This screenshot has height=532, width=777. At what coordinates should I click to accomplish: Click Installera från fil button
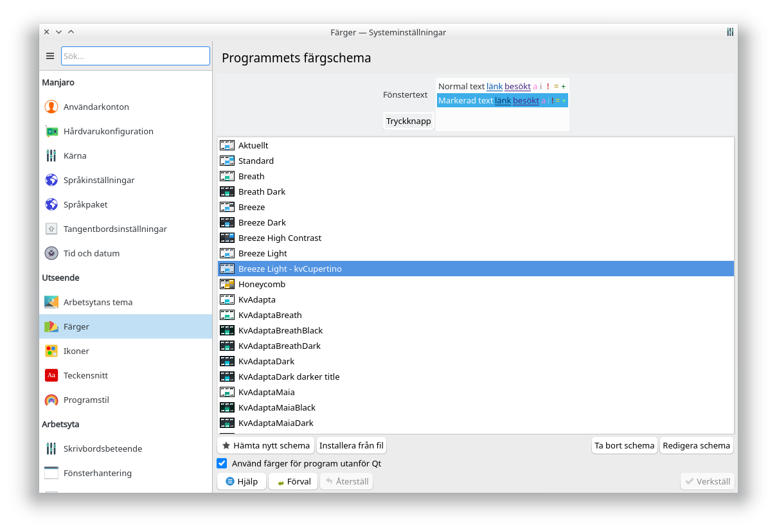click(352, 445)
